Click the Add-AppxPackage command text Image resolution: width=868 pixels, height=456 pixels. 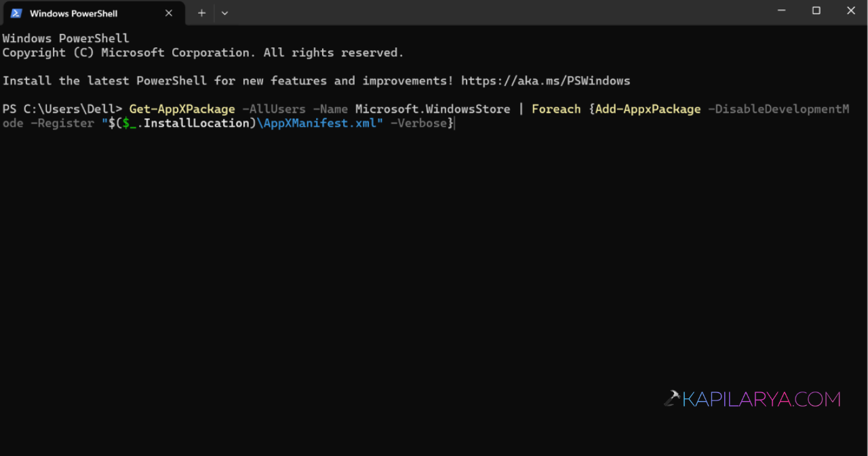648,109
